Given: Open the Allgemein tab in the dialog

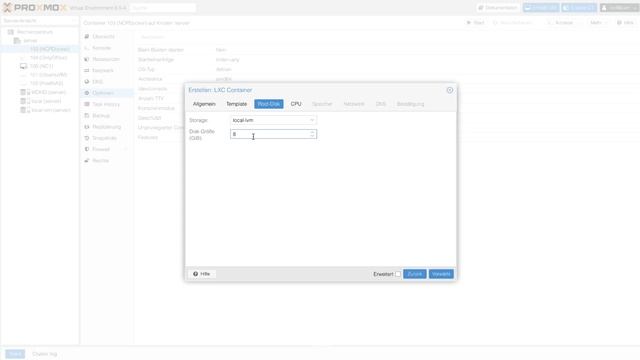Looking at the screenshot, I should pos(204,104).
